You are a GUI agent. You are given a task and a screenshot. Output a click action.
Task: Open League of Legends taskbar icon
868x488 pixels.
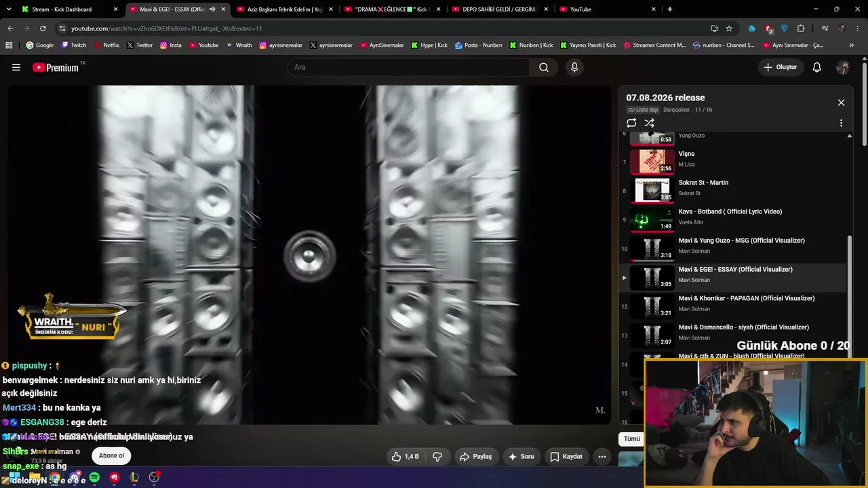point(134,477)
